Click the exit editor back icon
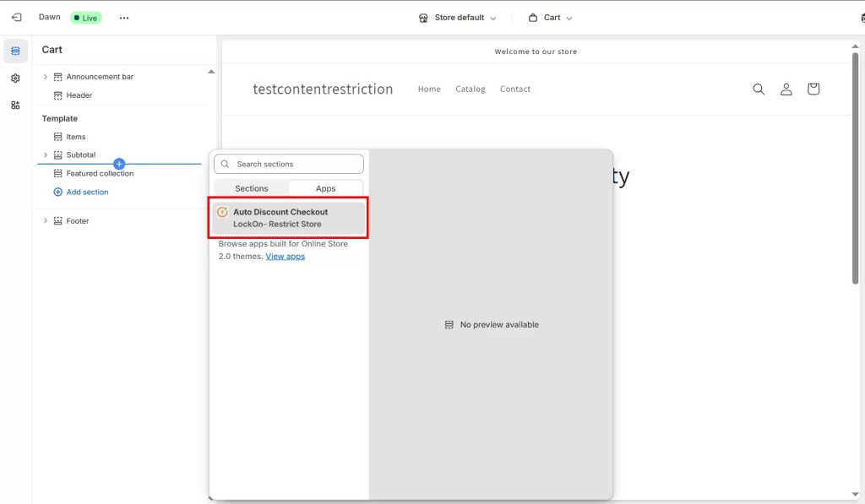Image resolution: width=865 pixels, height=504 pixels. tap(16, 18)
